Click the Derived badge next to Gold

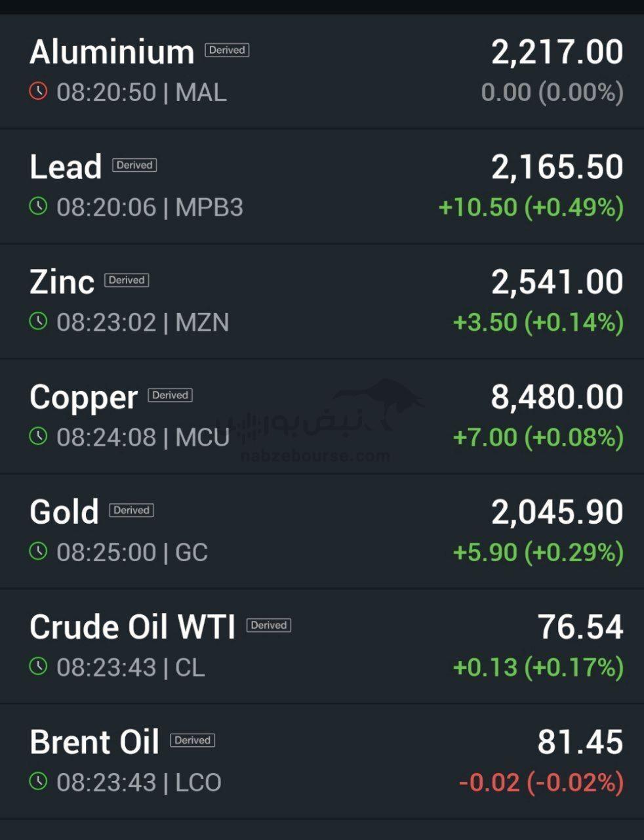coord(131,510)
